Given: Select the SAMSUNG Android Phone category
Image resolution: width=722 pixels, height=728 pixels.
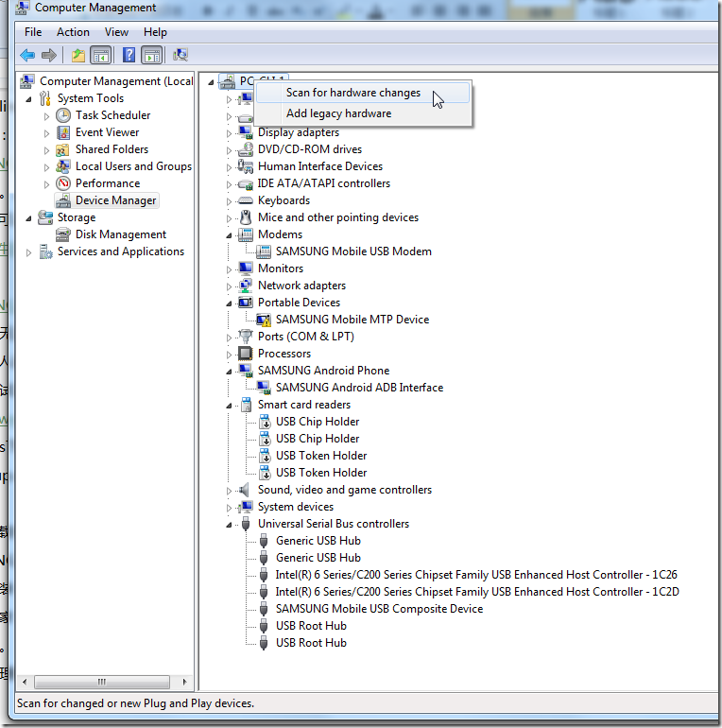Looking at the screenshot, I should 323,371.
